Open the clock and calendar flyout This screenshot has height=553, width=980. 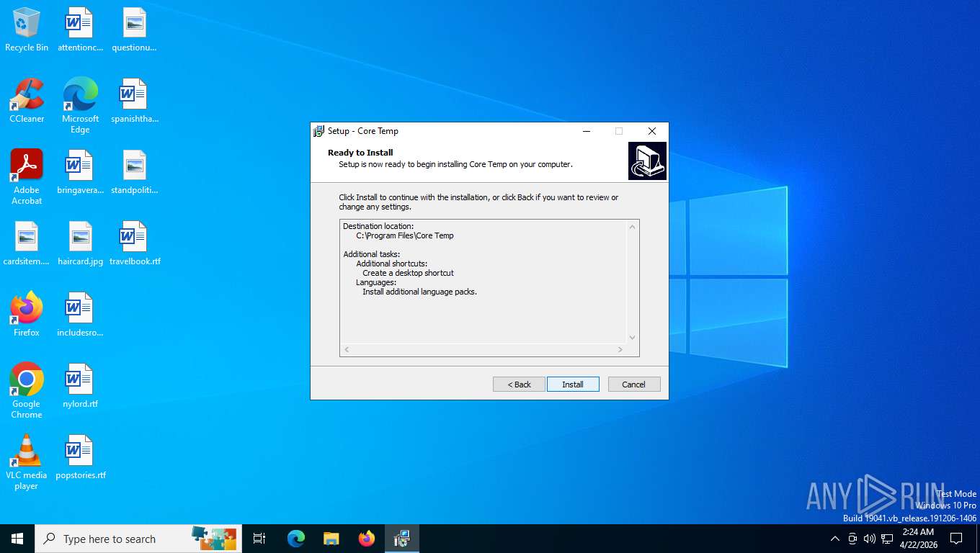coord(919,539)
